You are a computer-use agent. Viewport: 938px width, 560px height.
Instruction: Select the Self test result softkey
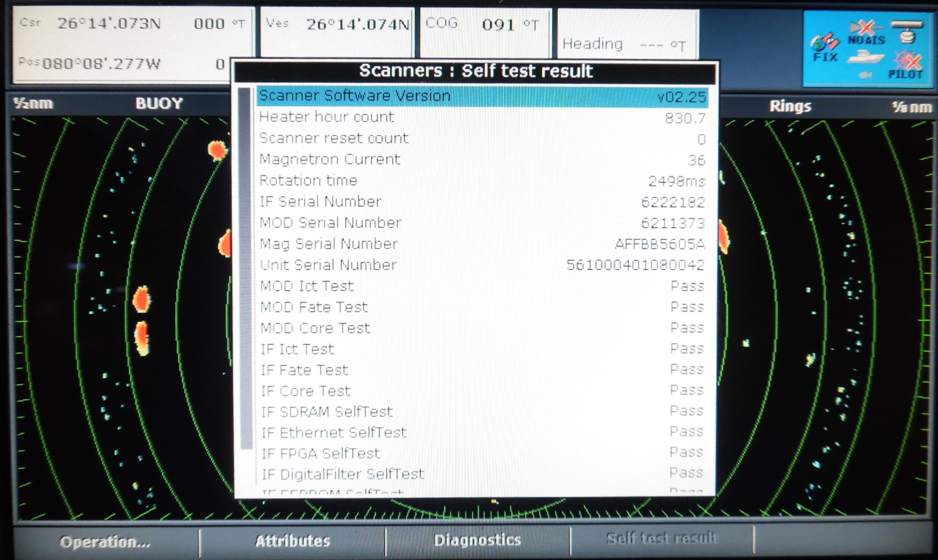coord(662,538)
